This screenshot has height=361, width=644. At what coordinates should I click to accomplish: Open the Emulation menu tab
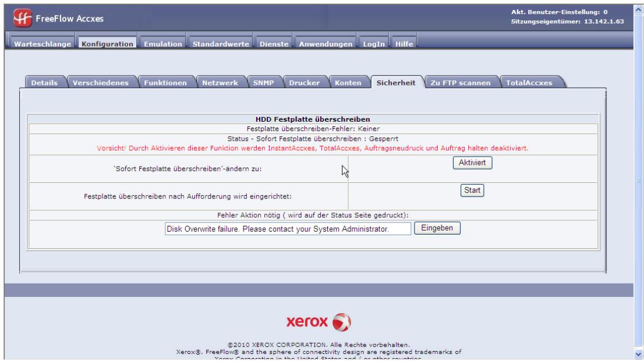coord(162,44)
